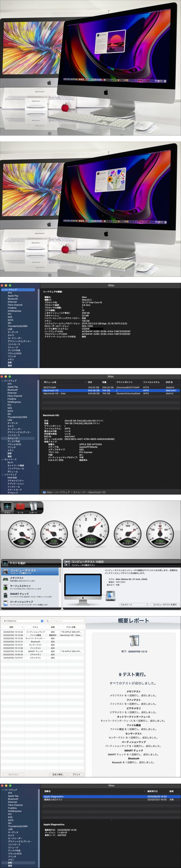Select the BOOTCAMP volume row

click(x=110, y=388)
